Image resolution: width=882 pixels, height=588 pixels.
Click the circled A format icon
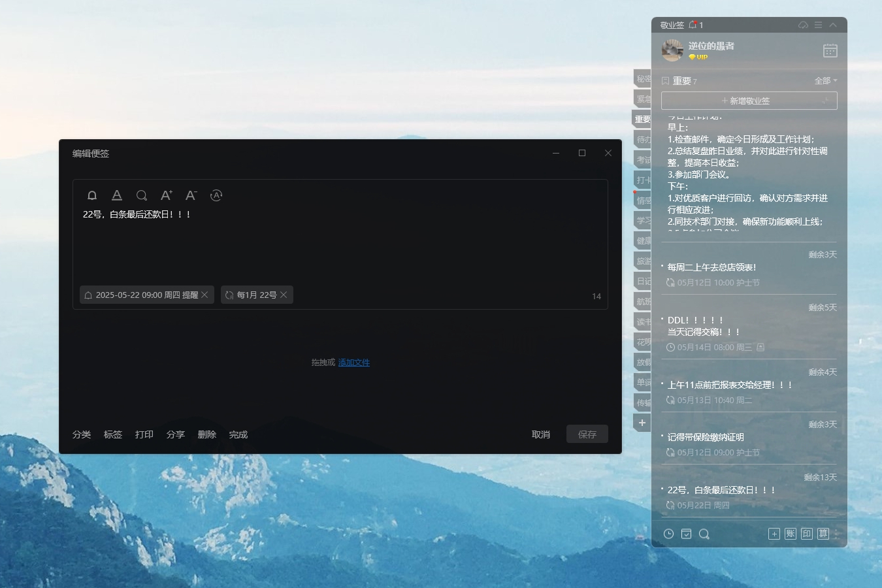(x=216, y=195)
